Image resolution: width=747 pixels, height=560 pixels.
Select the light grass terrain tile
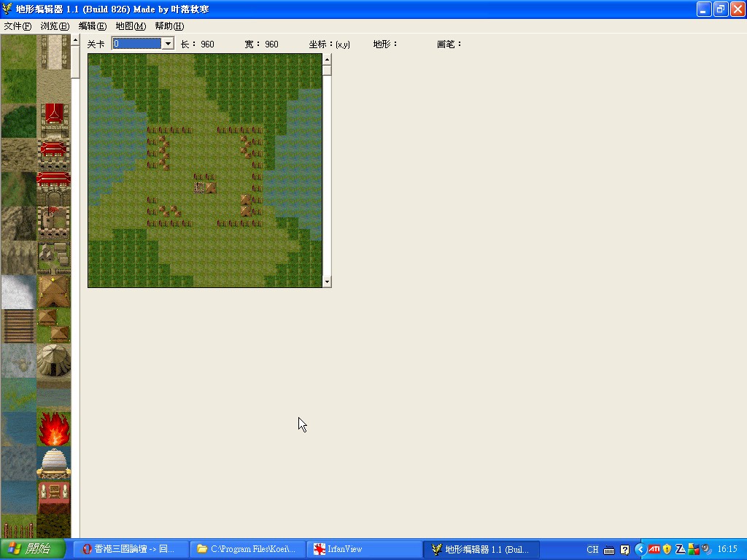pyautogui.click(x=18, y=52)
